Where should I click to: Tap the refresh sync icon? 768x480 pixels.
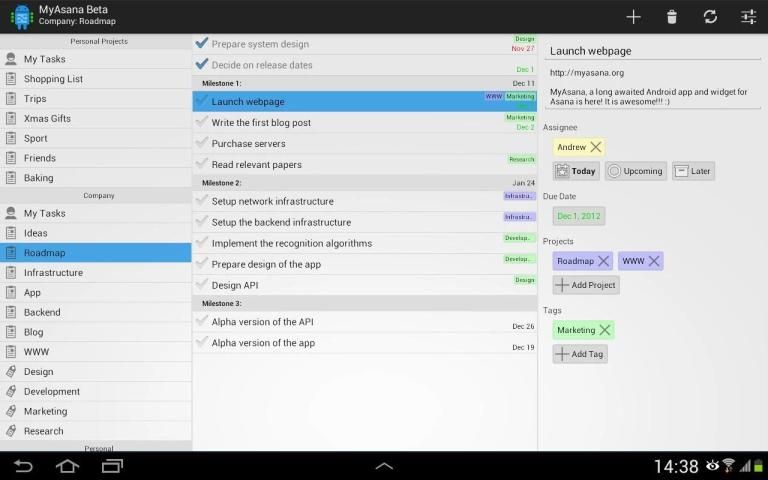click(710, 16)
